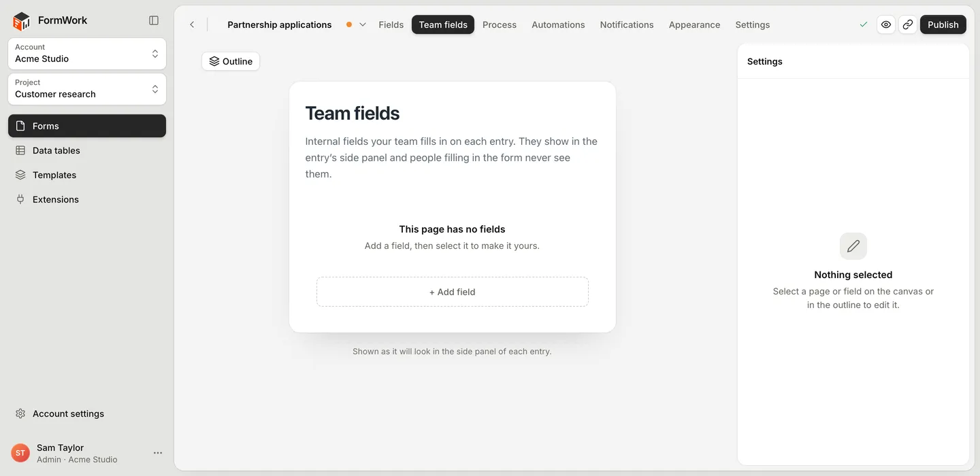The width and height of the screenshot is (980, 476).
Task: Click the Nothing selected message
Action: 853,275
